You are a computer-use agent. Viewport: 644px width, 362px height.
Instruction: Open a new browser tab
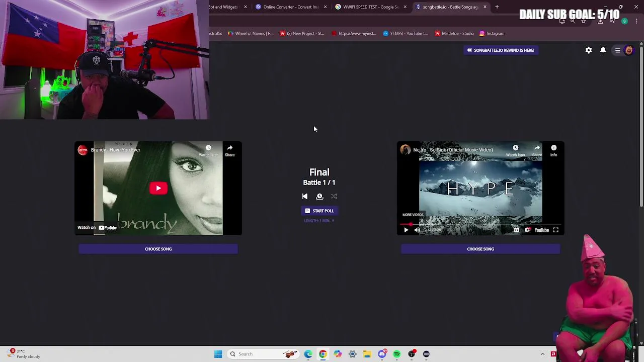[497, 7]
